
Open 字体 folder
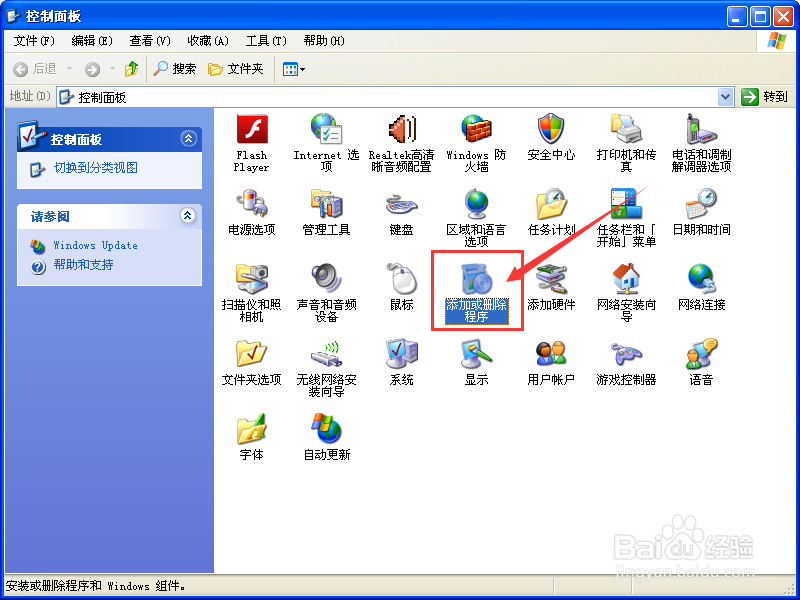[x=251, y=430]
